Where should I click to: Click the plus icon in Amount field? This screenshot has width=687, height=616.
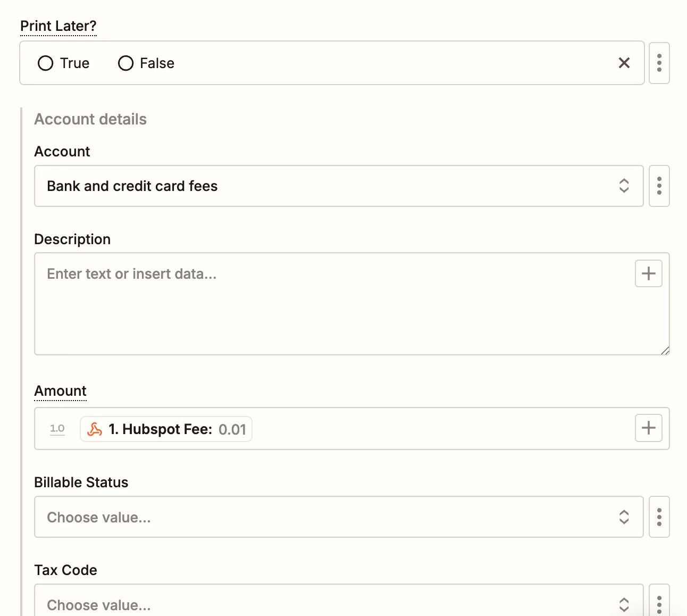(x=649, y=428)
